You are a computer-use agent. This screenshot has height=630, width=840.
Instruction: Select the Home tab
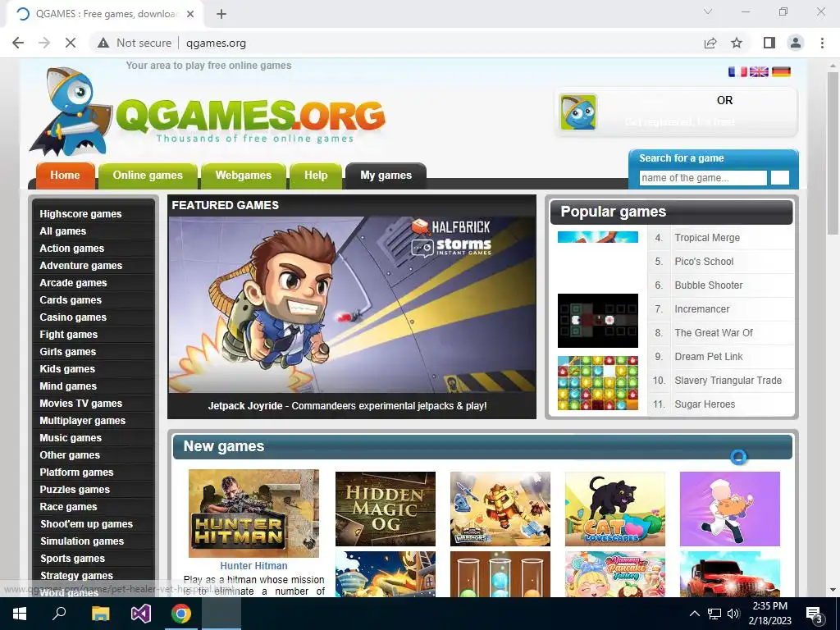coord(66,176)
